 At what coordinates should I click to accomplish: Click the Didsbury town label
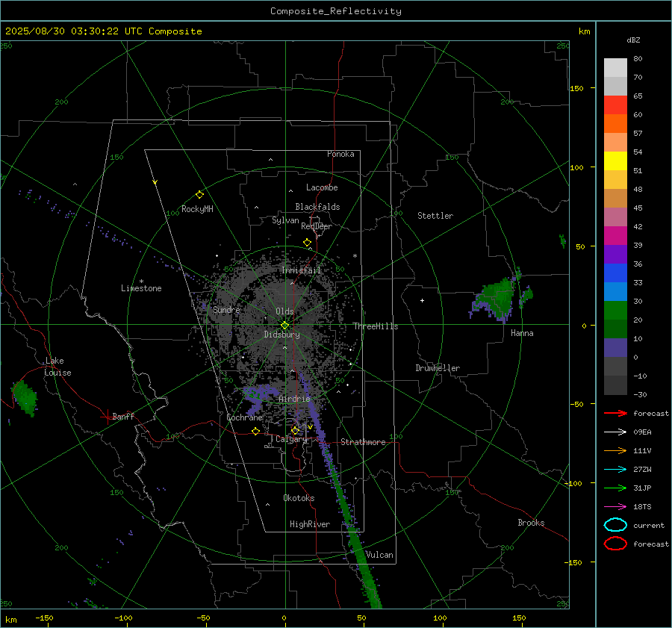pyautogui.click(x=281, y=335)
